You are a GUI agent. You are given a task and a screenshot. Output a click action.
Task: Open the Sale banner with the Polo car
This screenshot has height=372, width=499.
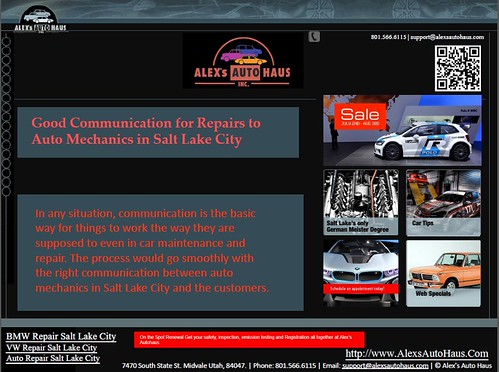coord(402,130)
